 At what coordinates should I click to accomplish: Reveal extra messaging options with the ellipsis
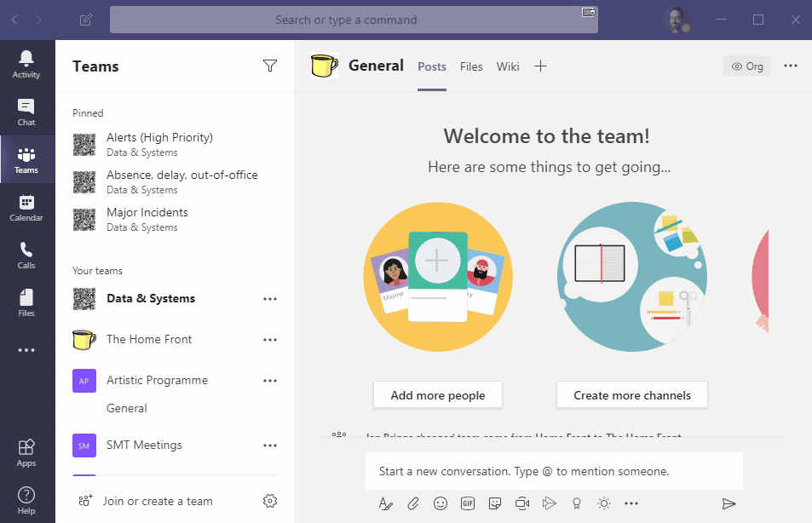click(631, 503)
